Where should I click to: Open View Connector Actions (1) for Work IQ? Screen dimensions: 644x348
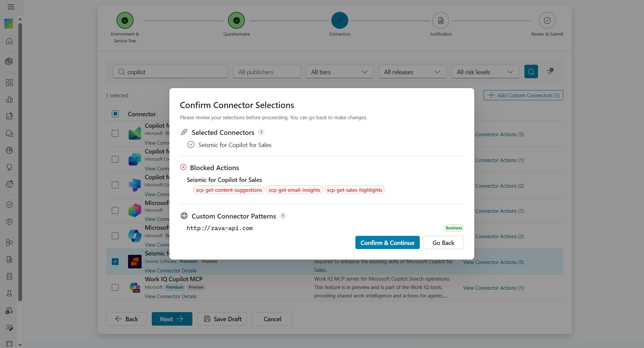tap(494, 288)
